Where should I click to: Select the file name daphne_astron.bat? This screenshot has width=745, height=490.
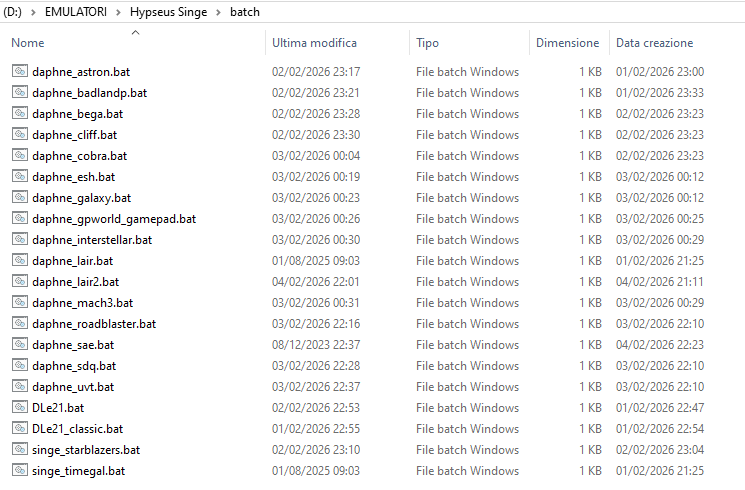coord(81,72)
